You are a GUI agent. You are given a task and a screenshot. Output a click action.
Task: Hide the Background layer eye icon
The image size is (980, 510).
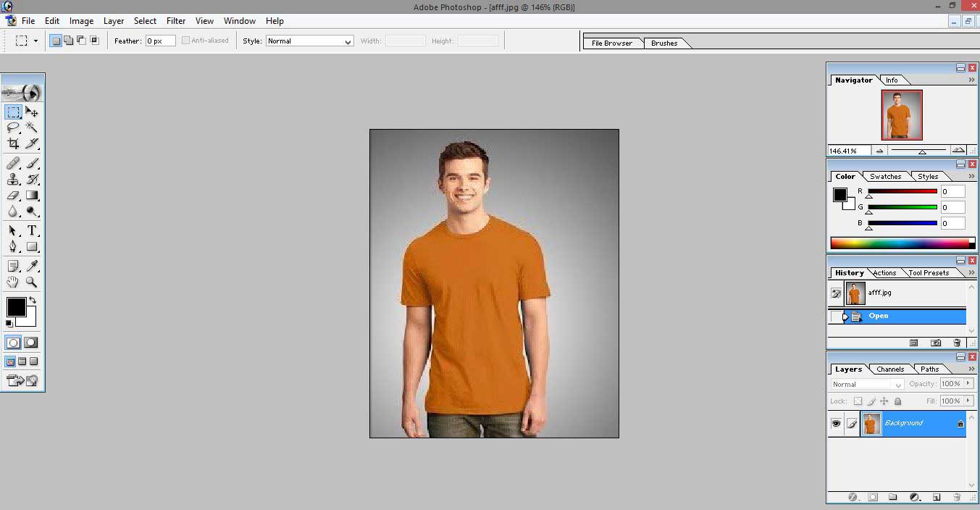tap(836, 424)
